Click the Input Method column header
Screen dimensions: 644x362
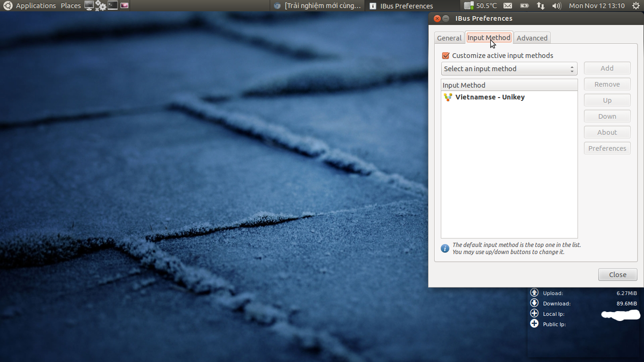[509, 85]
